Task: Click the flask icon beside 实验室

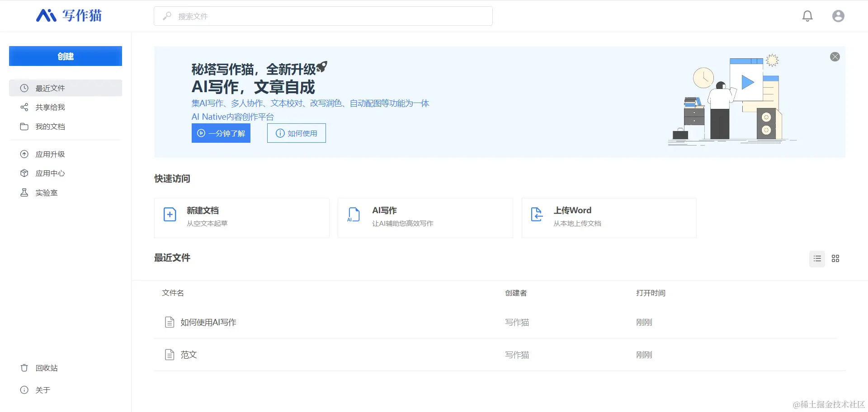Action: point(24,192)
